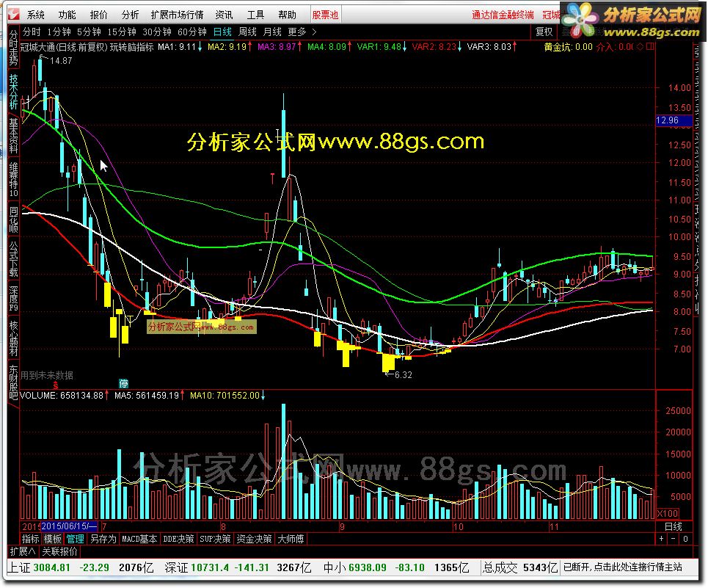Image resolution: width=708 pixels, height=588 pixels.
Task: Open the 同花顺 sidebar tab
Action: [x=13, y=220]
